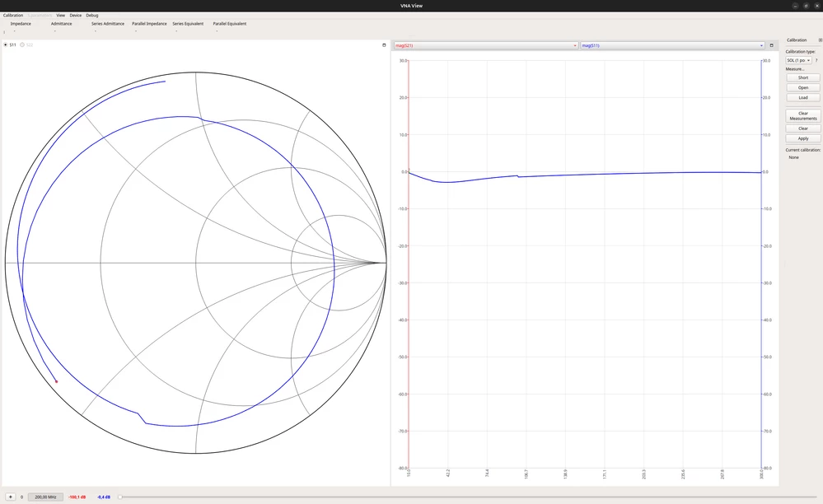Click the Parallel Equivalent label

point(229,24)
